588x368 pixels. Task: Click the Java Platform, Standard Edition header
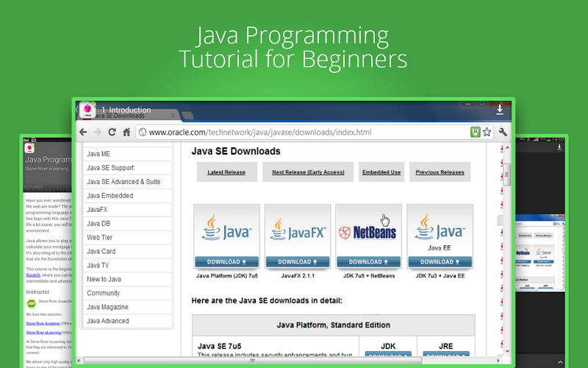pyautogui.click(x=334, y=325)
